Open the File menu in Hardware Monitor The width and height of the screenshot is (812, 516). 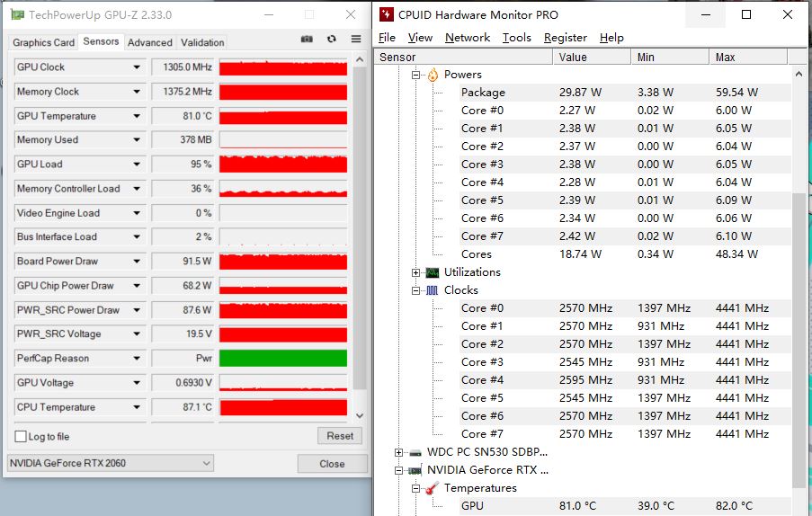point(387,38)
